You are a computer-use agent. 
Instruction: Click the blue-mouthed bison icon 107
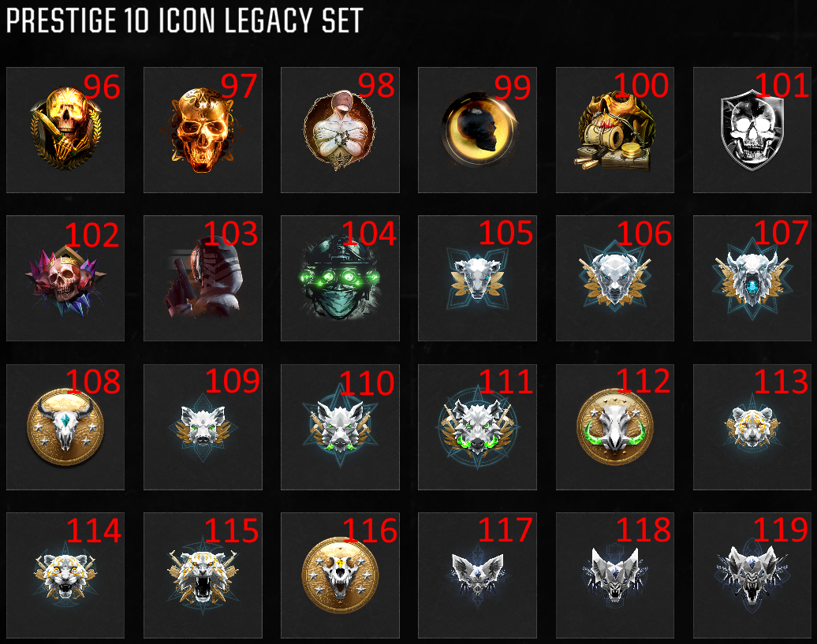click(752, 278)
